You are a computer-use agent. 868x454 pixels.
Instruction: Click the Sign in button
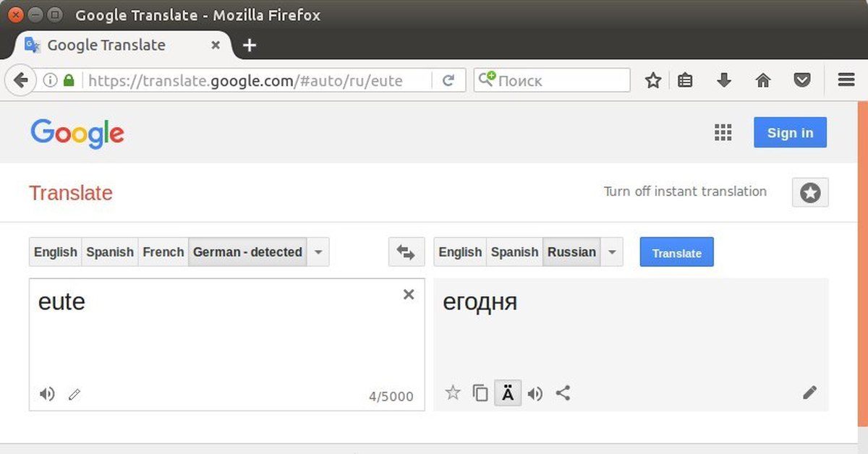pyautogui.click(x=790, y=132)
